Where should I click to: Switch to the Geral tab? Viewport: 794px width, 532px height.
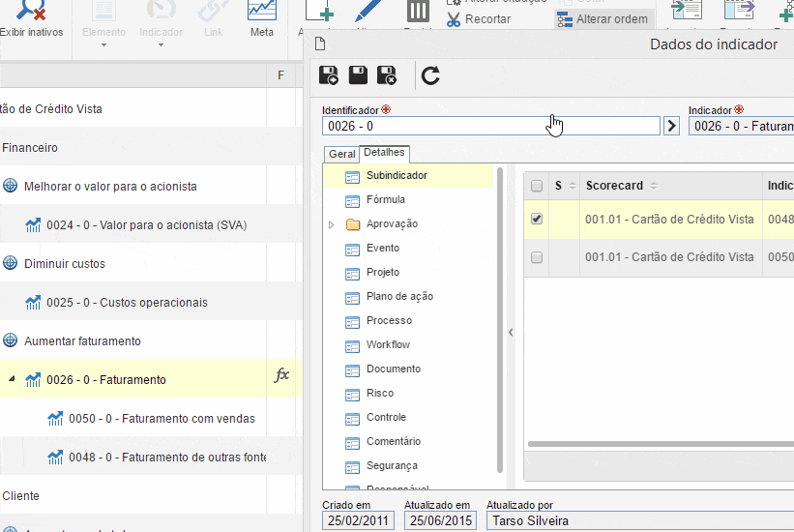tap(341, 154)
